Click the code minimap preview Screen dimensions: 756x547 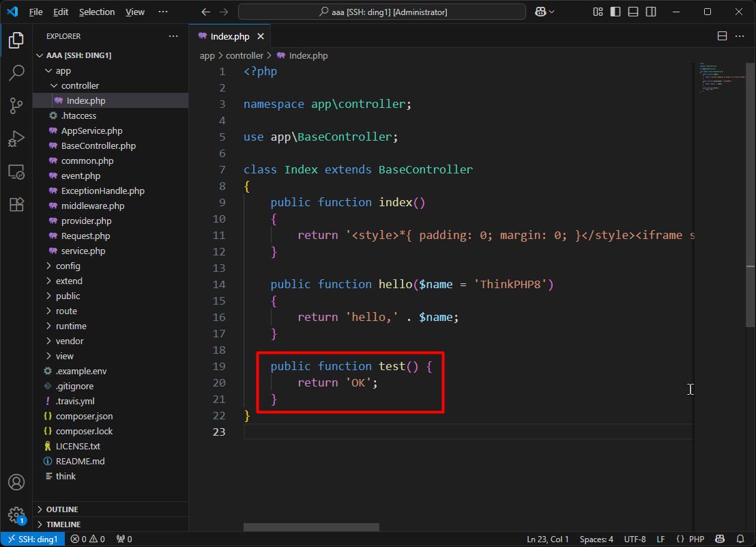tap(721, 77)
